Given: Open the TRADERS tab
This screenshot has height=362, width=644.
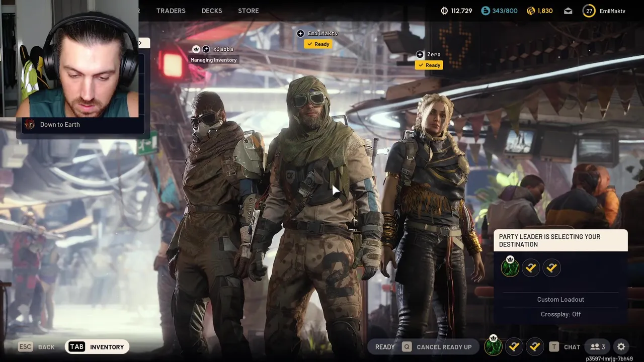Looking at the screenshot, I should click(171, 11).
